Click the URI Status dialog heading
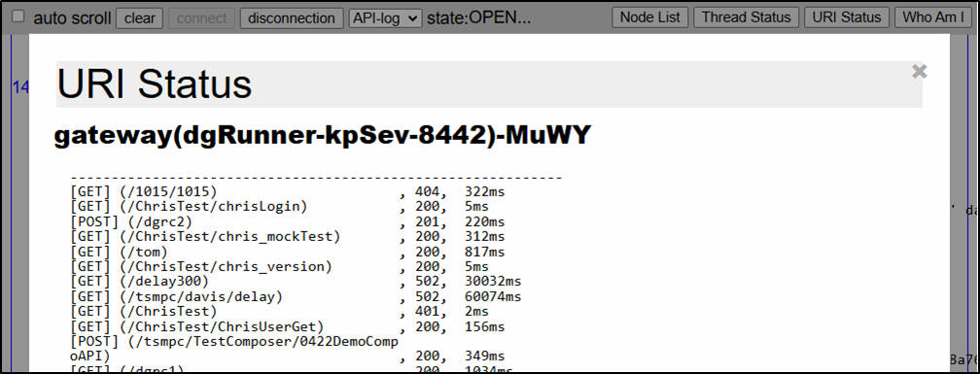Image resolution: width=980 pixels, height=374 pixels. pyautogui.click(x=155, y=84)
